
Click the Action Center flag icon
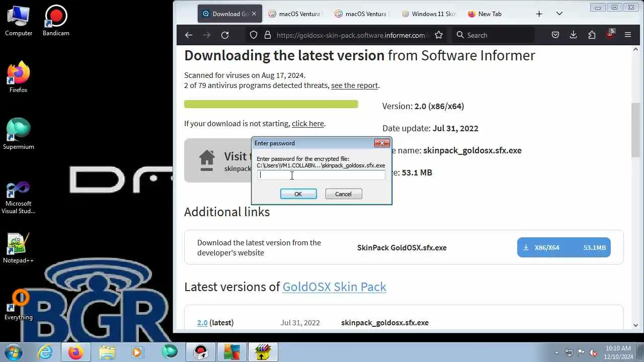tap(581, 352)
